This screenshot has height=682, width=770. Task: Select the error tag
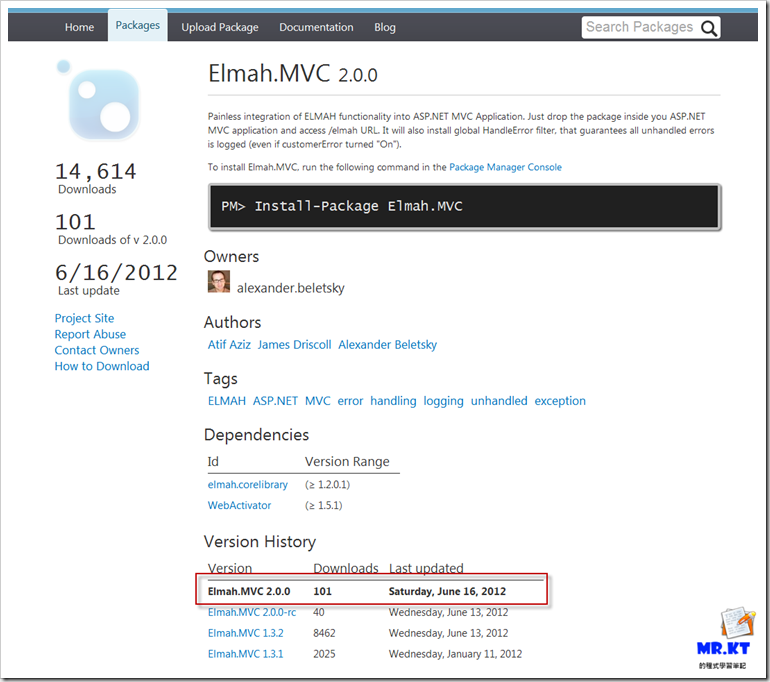(350, 401)
